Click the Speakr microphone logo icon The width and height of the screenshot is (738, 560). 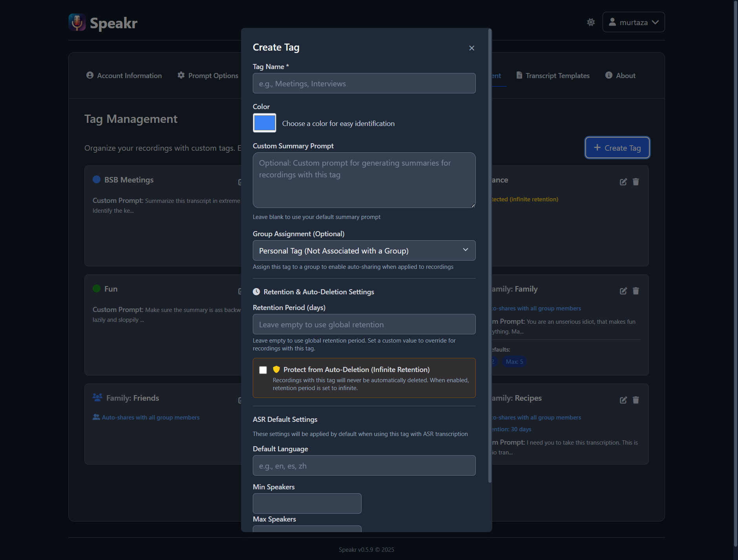[x=77, y=22]
